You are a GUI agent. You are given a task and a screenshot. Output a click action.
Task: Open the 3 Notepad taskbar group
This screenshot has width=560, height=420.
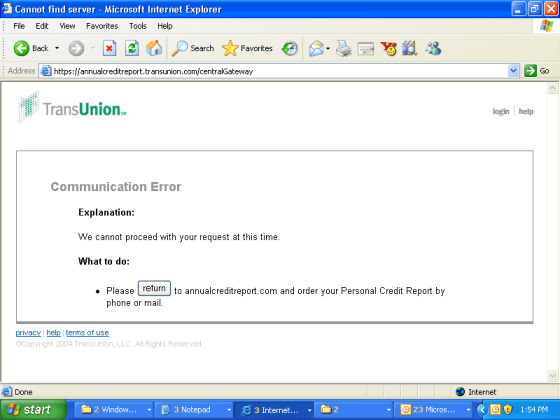(193, 410)
